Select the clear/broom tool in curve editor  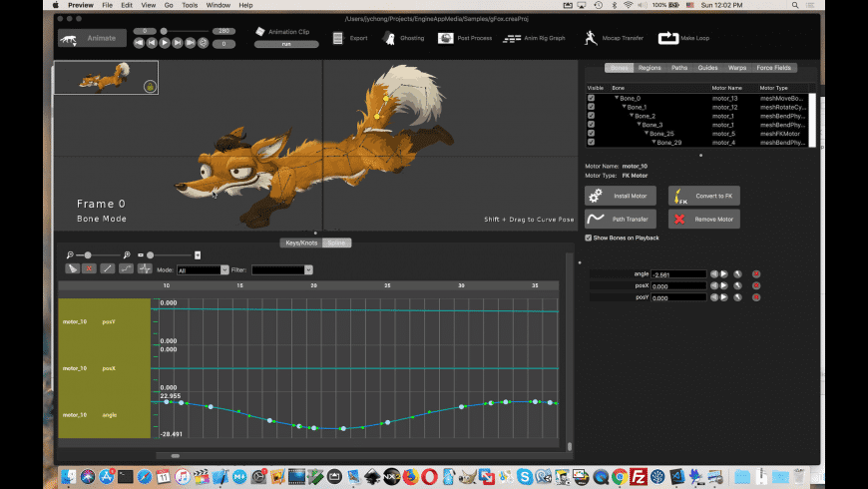click(x=72, y=268)
